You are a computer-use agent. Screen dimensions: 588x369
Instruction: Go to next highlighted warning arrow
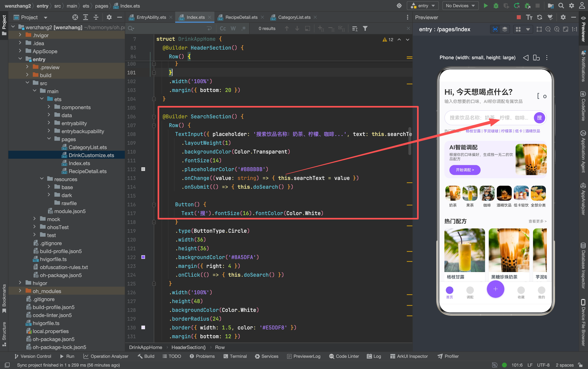coord(408,40)
